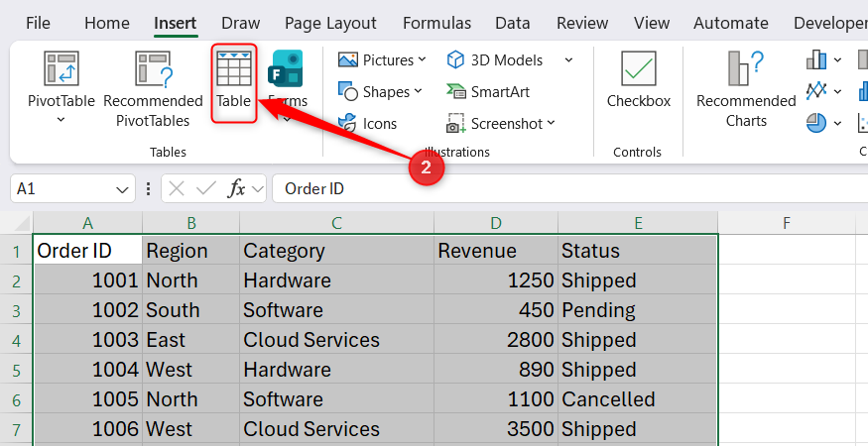The height and width of the screenshot is (446, 868).
Task: Select the Order ID header cell
Action: tap(87, 250)
